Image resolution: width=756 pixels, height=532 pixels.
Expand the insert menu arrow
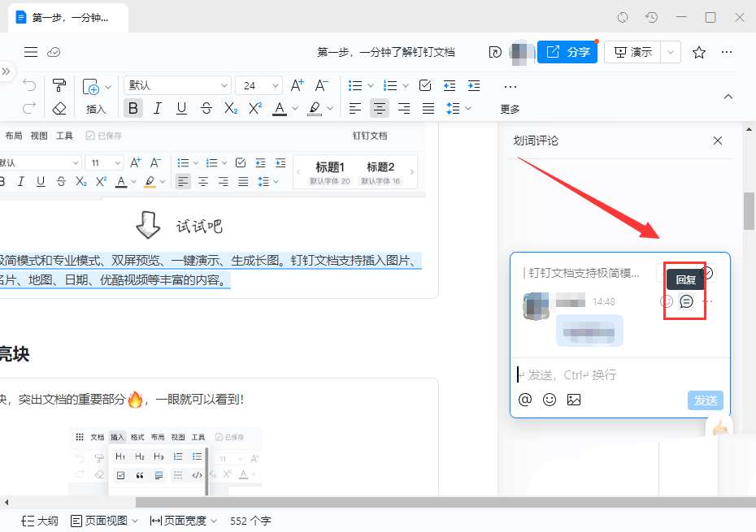coord(108,87)
